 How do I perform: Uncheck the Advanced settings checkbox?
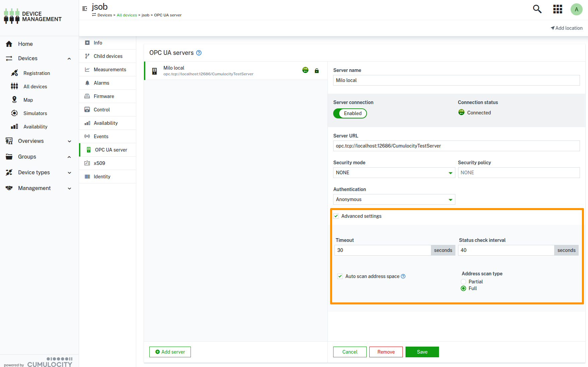[336, 216]
